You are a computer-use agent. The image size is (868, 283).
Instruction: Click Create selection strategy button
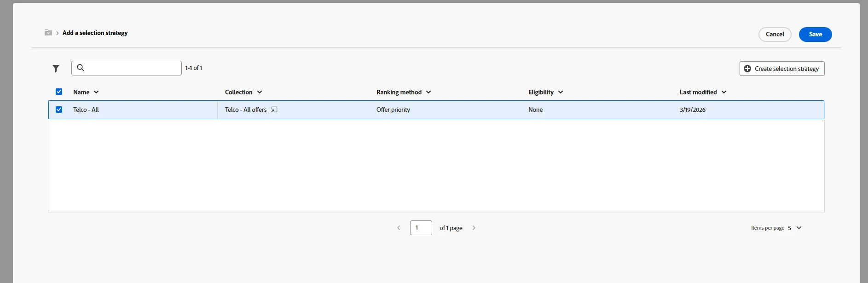tap(782, 69)
